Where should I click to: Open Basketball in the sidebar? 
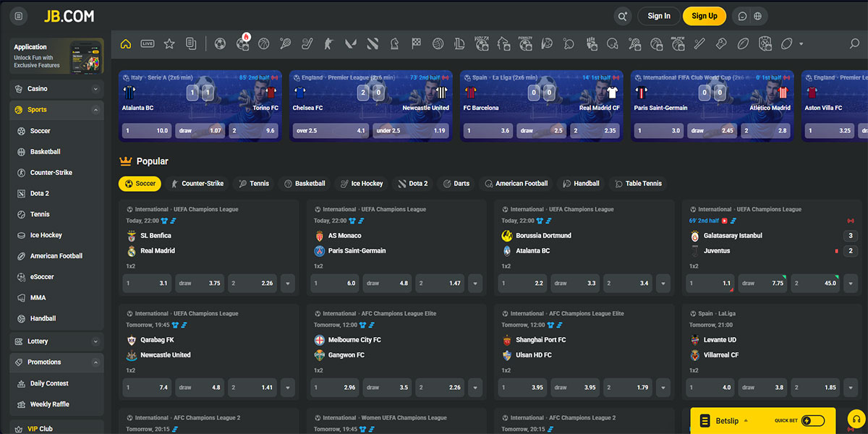pyautogui.click(x=45, y=152)
